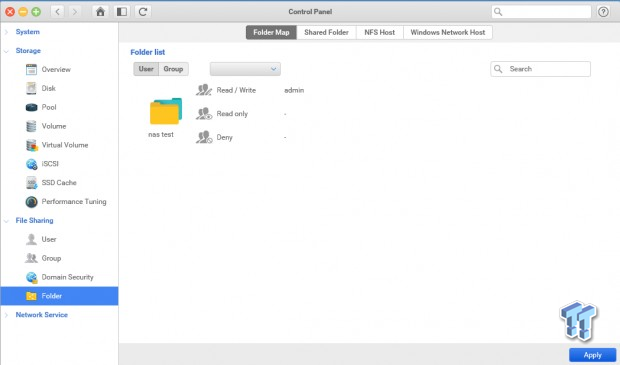The image size is (620, 365).
Task: Open SSD Cache in the sidebar
Action: click(59, 183)
